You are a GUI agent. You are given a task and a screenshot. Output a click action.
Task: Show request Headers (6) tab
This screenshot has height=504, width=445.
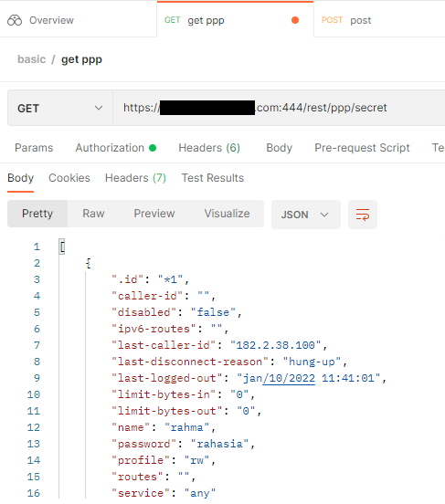[209, 148]
